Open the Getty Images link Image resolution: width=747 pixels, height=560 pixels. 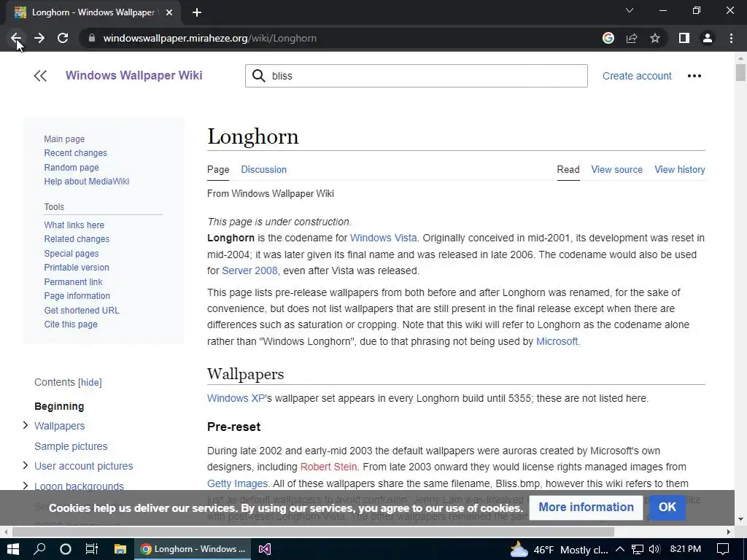(237, 483)
